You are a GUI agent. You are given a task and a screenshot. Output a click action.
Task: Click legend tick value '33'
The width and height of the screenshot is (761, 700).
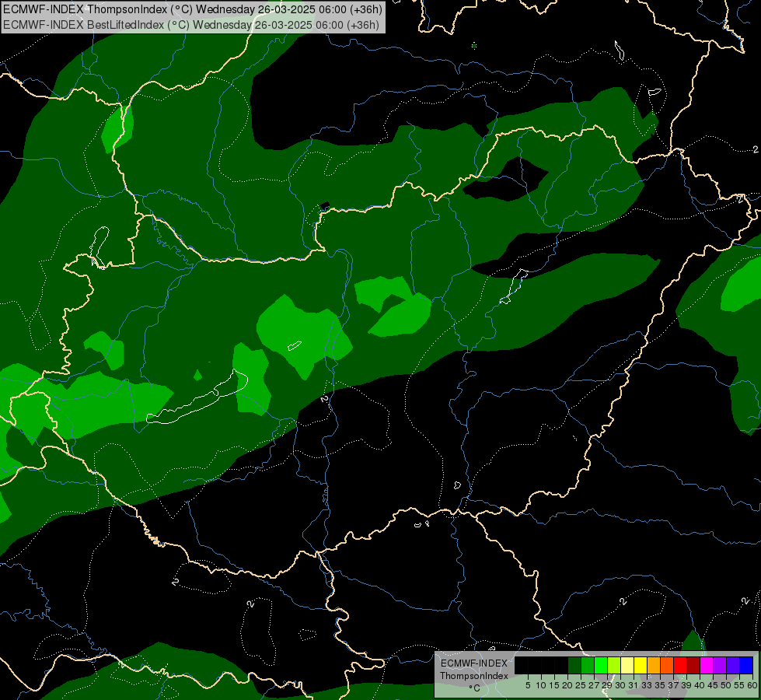pos(647,685)
